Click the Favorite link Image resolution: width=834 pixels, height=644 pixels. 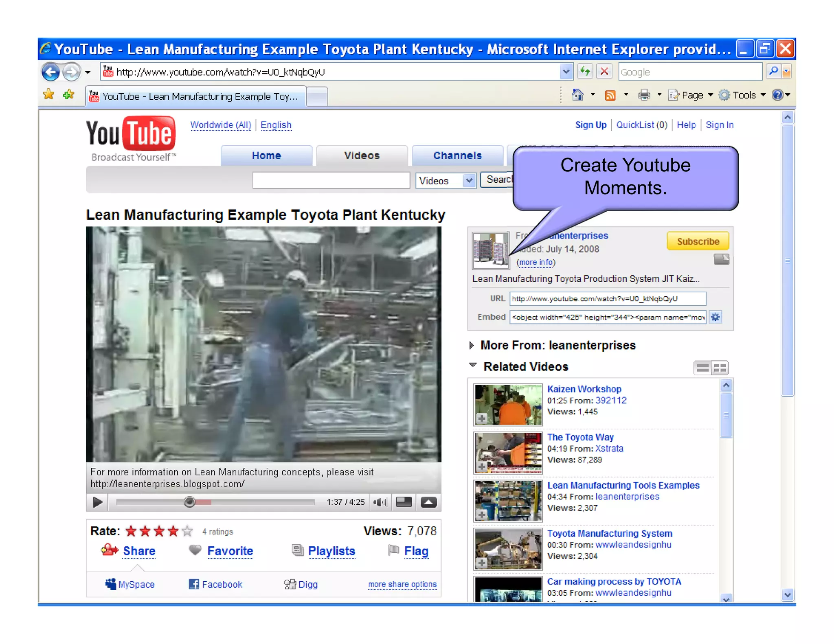tap(230, 551)
